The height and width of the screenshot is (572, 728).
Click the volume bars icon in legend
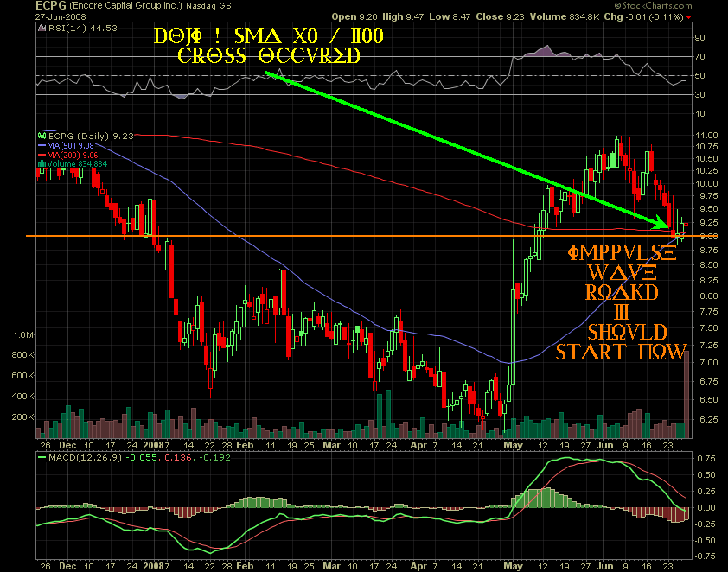coord(42,164)
